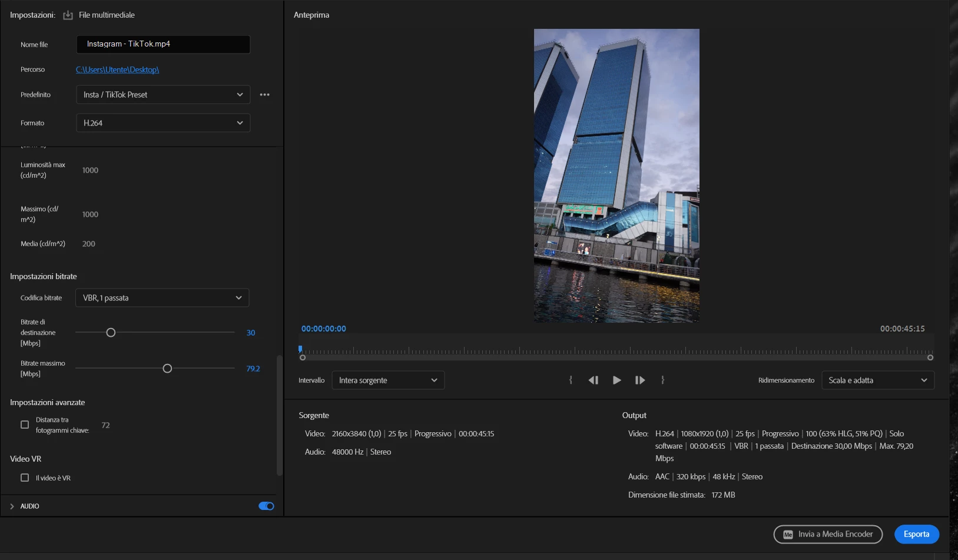Image resolution: width=958 pixels, height=560 pixels.
Task: Toggle the AUDIO section switch off
Action: click(266, 506)
